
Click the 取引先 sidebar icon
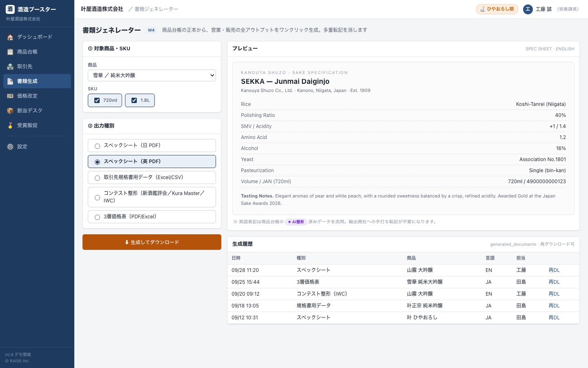coord(10,67)
